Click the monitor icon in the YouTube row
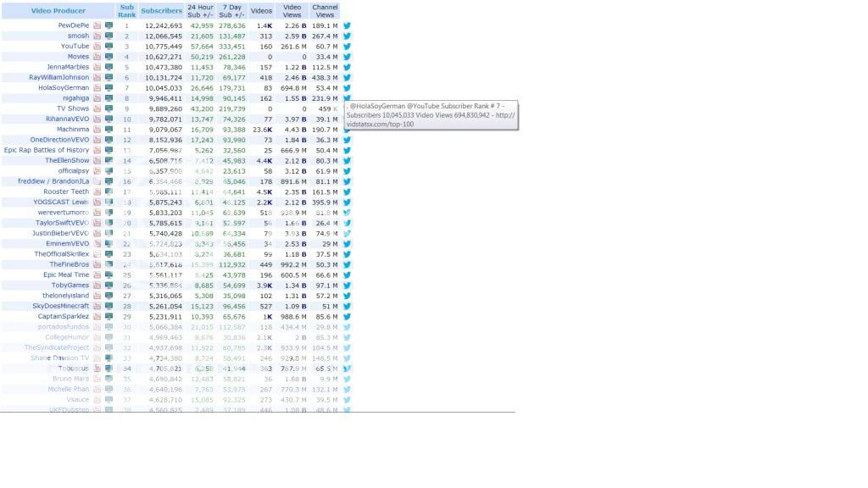Screen dimensions: 868x488 [109, 47]
